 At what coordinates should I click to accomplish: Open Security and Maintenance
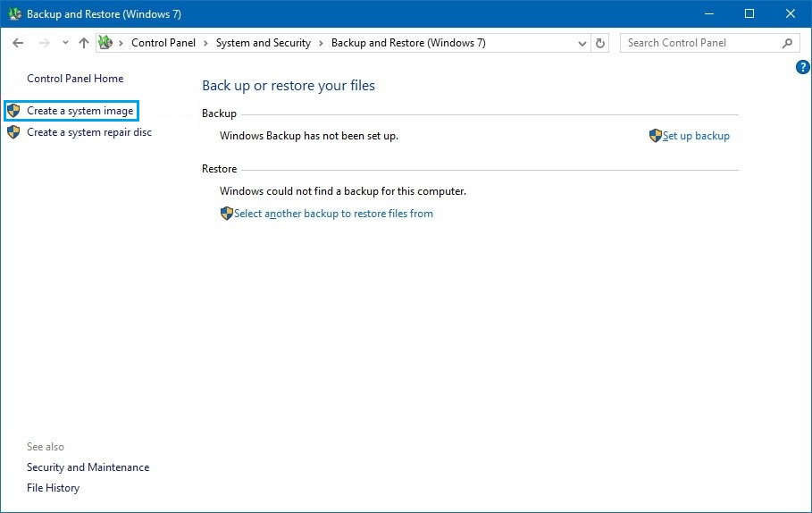pyautogui.click(x=88, y=467)
